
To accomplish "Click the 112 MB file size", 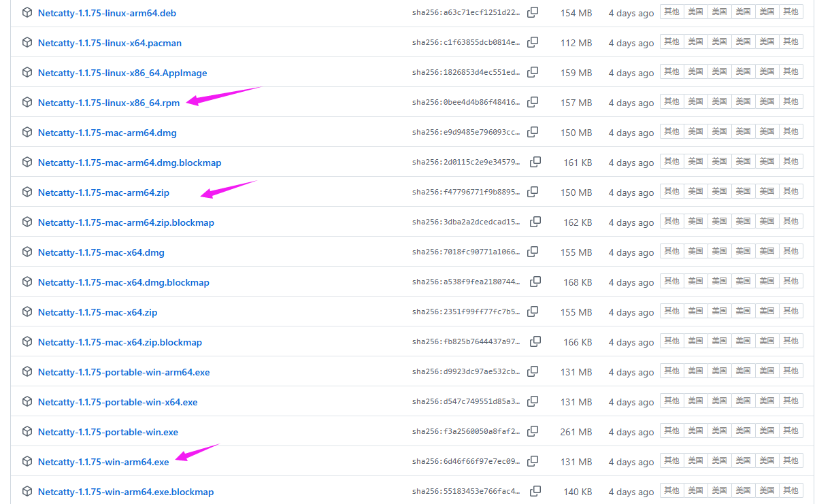I will coord(576,43).
